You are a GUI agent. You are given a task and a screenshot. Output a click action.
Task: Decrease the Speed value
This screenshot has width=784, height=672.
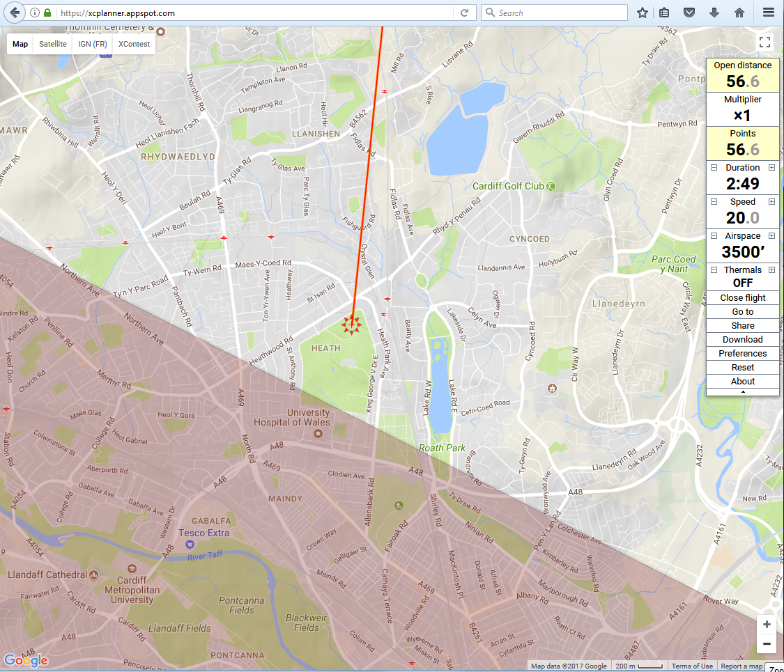pos(714,202)
